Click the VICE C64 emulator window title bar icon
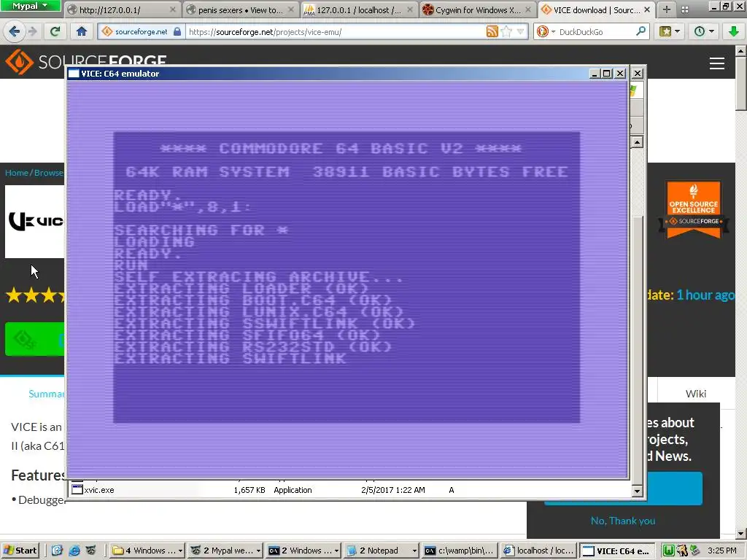This screenshot has height=560, width=747. pyautogui.click(x=74, y=74)
